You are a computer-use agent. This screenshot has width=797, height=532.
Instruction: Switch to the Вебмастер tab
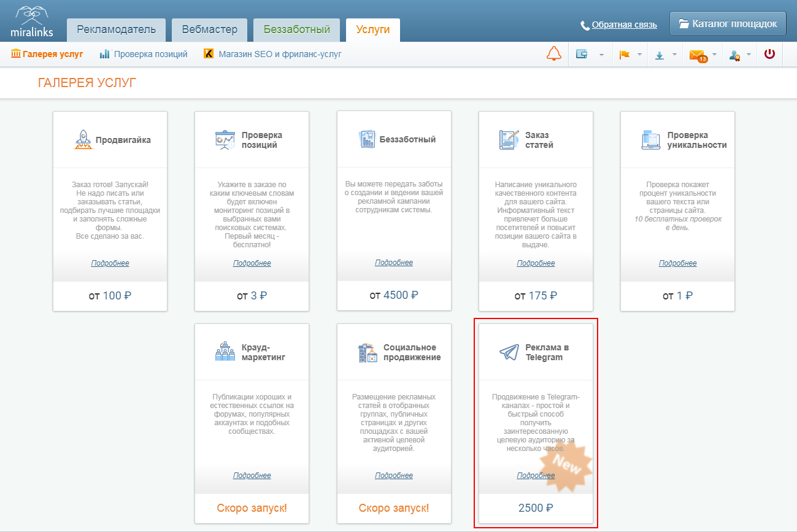click(x=210, y=29)
